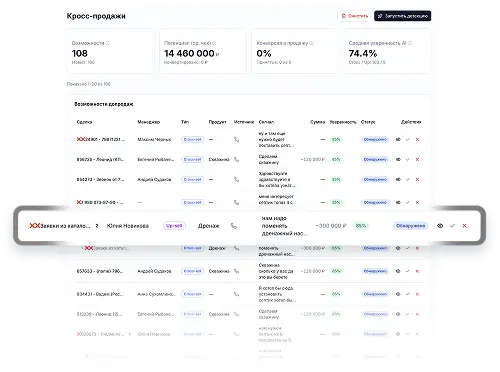500x372 pixels.
Task: Click amount ~300 000 ₽ in Up-sell row
Action: (x=331, y=226)
